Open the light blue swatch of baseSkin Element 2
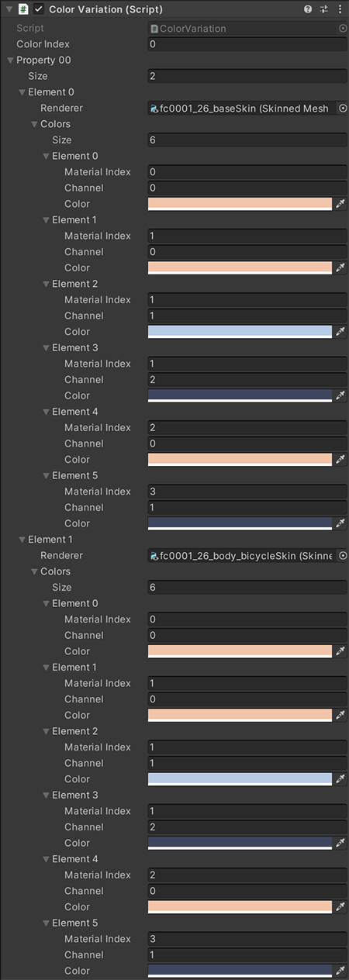The image size is (349, 980). 240,332
